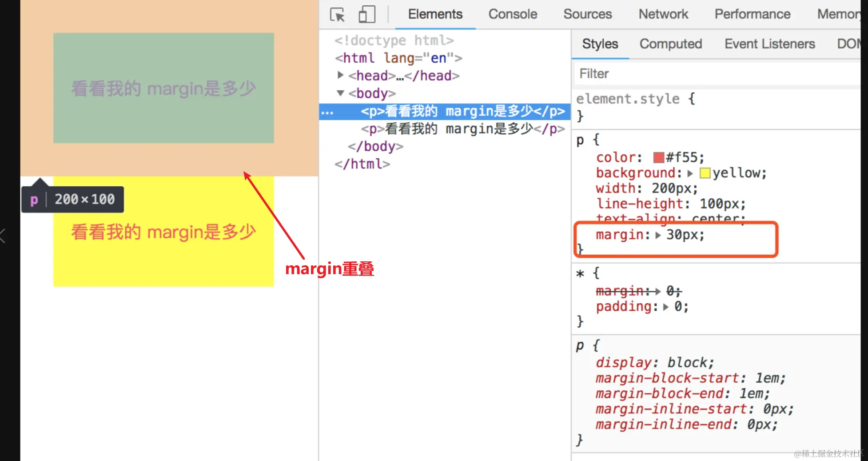Select the second p element row
The height and width of the screenshot is (461, 868).
463,129
